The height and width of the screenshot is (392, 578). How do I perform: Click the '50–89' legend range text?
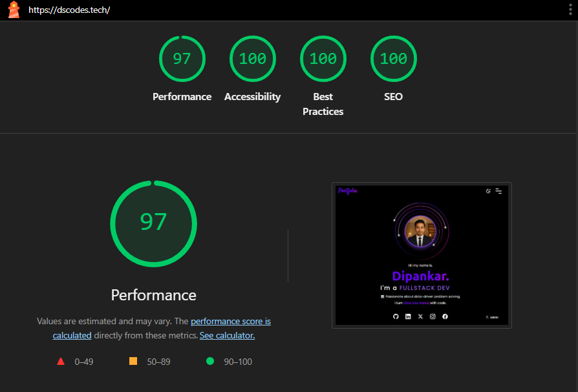tap(159, 362)
